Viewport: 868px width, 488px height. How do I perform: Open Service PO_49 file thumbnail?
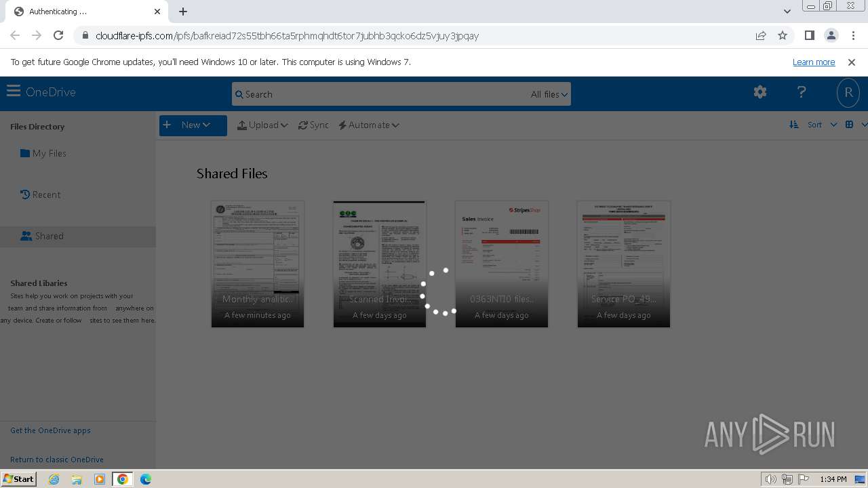tap(624, 264)
